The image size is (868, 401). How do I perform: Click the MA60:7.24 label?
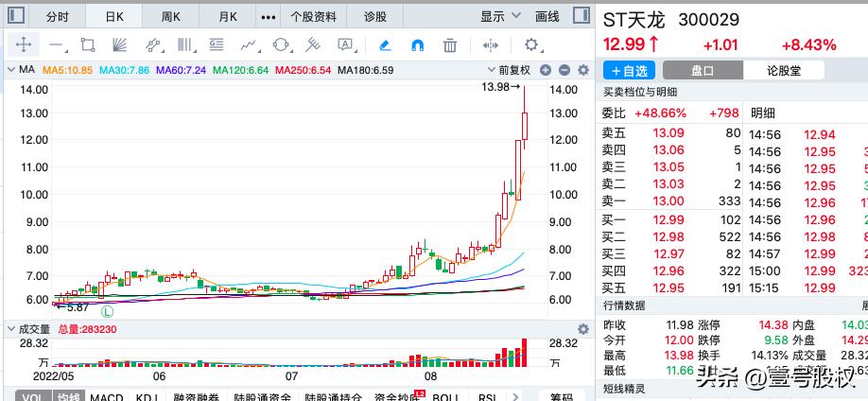pyautogui.click(x=181, y=70)
